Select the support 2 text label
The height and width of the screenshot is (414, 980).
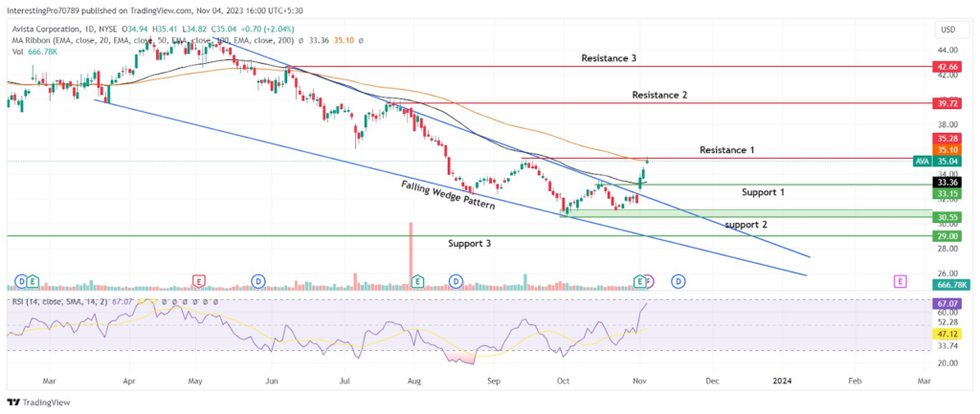click(x=746, y=224)
